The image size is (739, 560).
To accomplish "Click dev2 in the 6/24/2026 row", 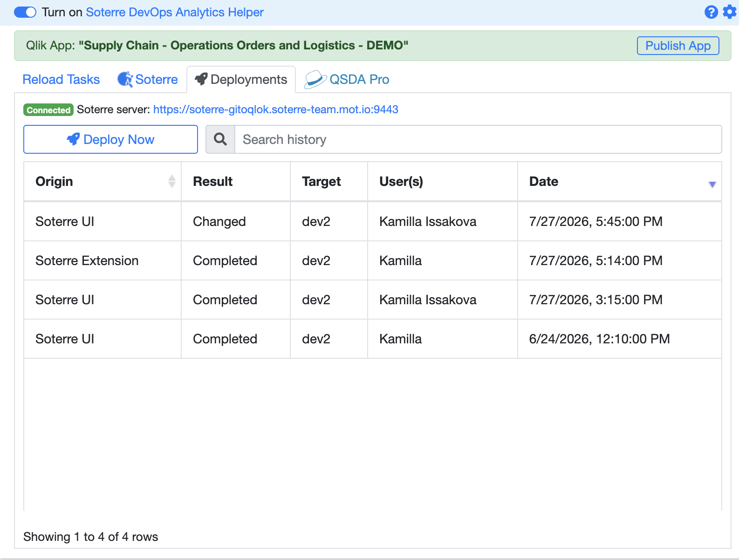I will click(316, 339).
